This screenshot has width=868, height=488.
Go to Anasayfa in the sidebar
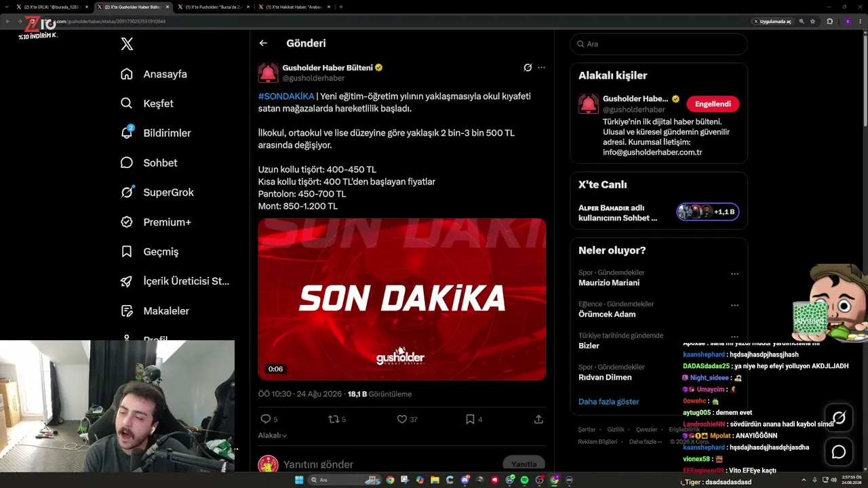[154, 74]
